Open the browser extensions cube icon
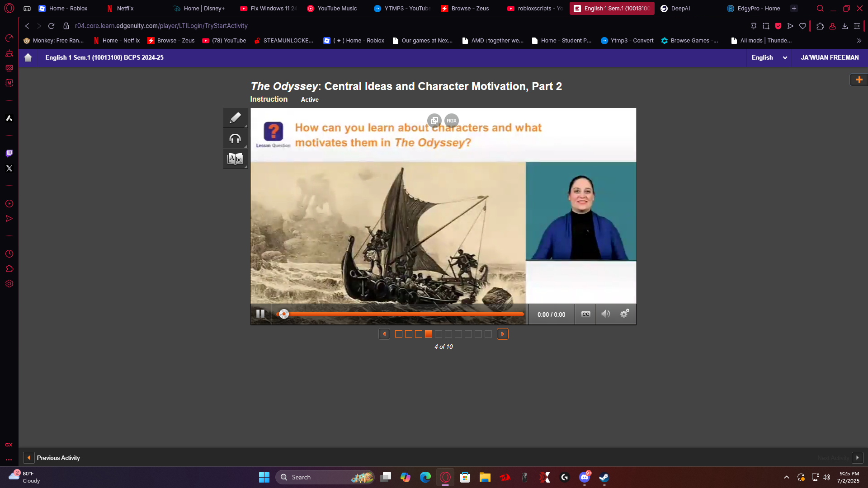868x488 pixels. [x=820, y=26]
